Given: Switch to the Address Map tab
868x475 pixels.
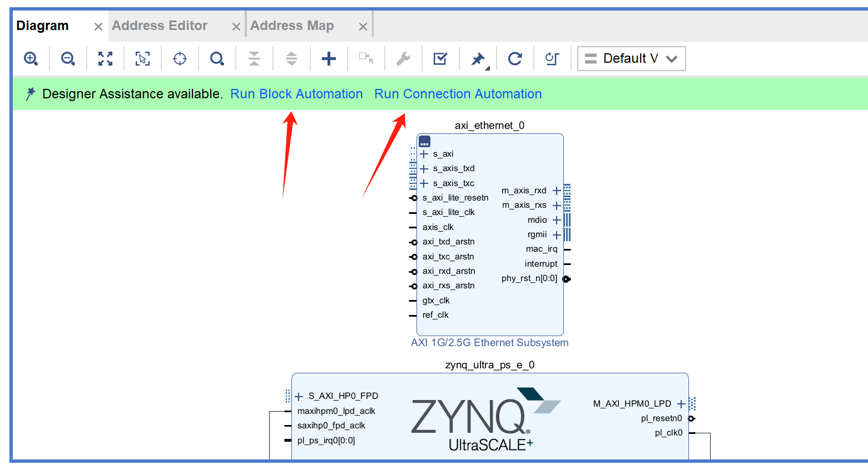Looking at the screenshot, I should [x=292, y=26].
